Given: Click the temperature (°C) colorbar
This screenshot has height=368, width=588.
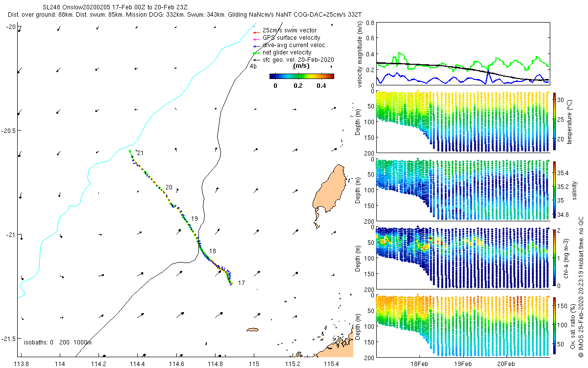Looking at the screenshot, I should pyautogui.click(x=554, y=121).
